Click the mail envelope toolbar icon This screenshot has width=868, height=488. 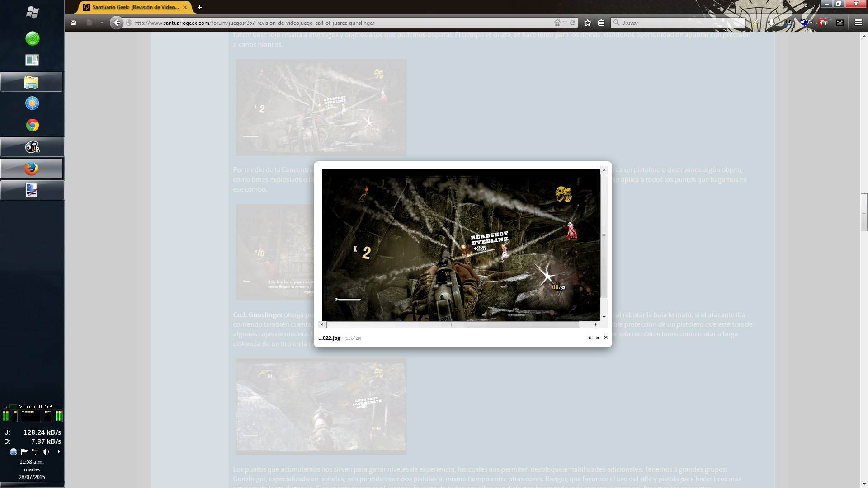tap(73, 23)
